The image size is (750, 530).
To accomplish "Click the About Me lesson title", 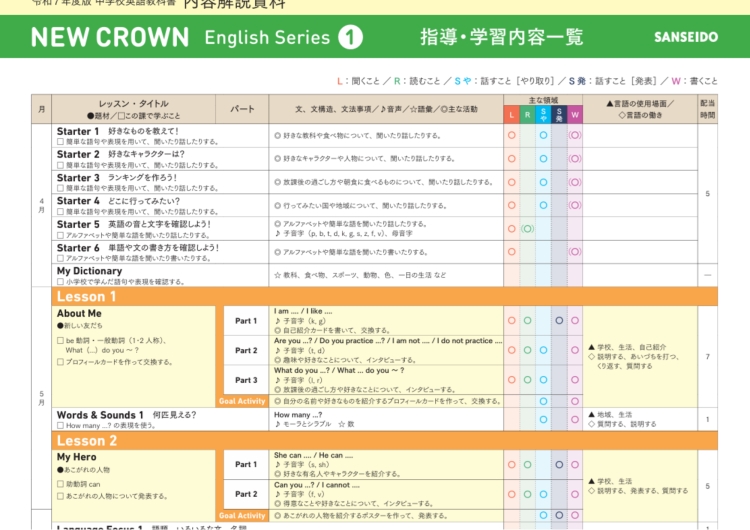I will (x=79, y=313).
